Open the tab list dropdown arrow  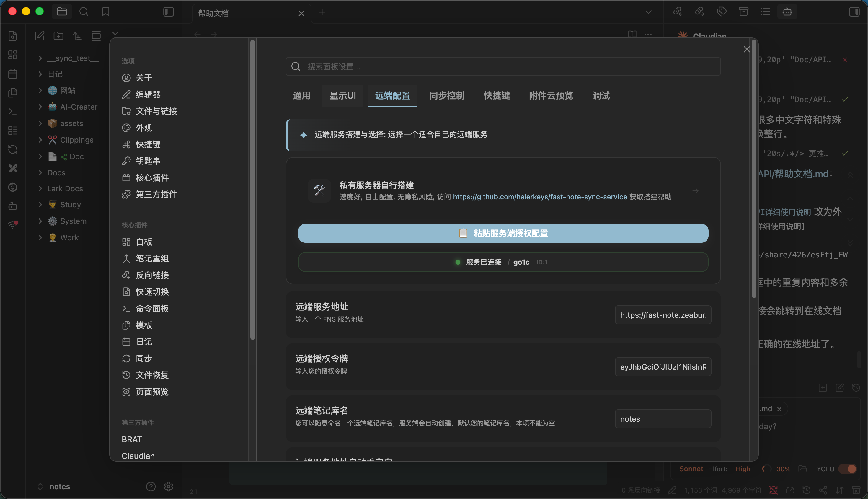point(648,12)
